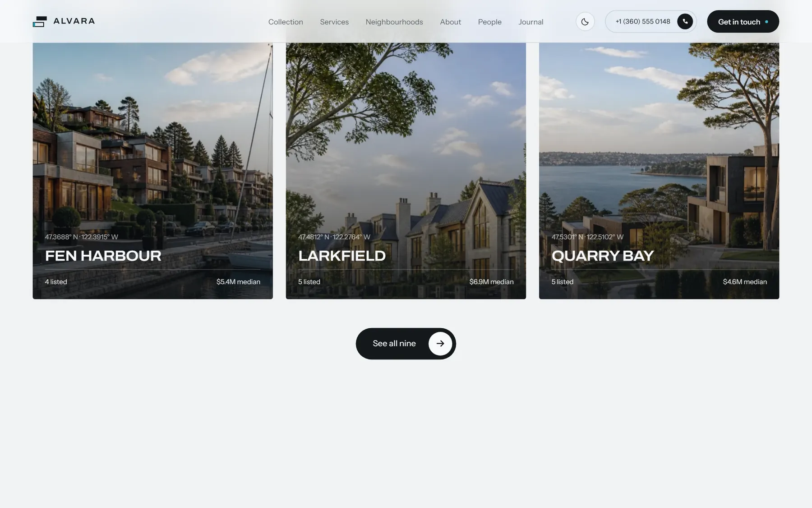Click the LARKFIELD title
Image resolution: width=812 pixels, height=508 pixels.
coord(342,256)
